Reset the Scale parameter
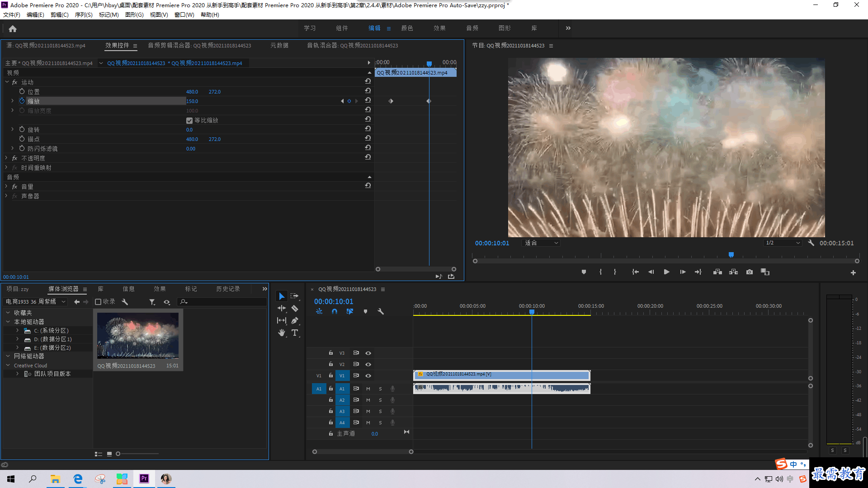 tap(368, 100)
